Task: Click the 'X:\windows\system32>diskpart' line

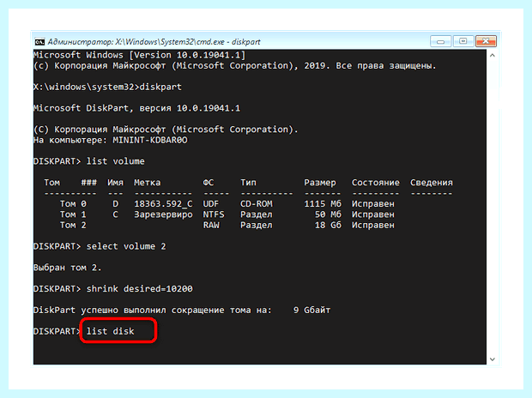Action: pos(107,87)
